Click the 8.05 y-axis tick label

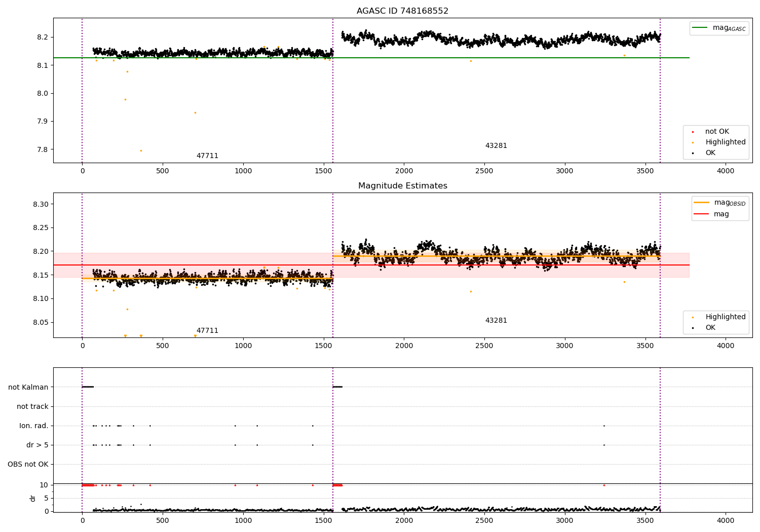(41, 323)
